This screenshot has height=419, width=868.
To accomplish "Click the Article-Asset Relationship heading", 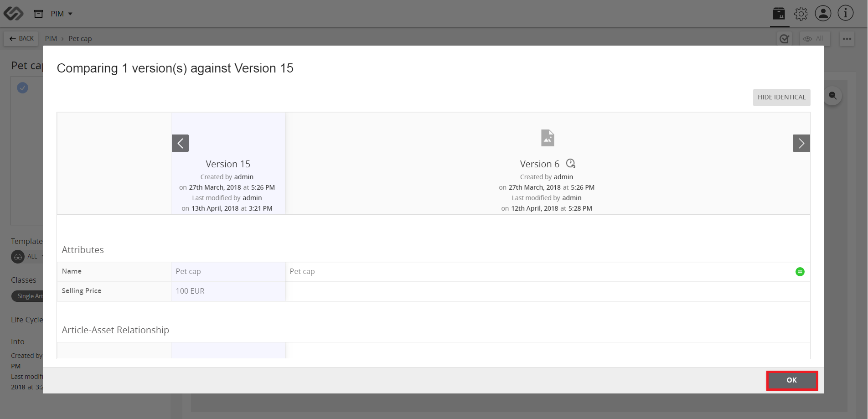I will pos(115,330).
